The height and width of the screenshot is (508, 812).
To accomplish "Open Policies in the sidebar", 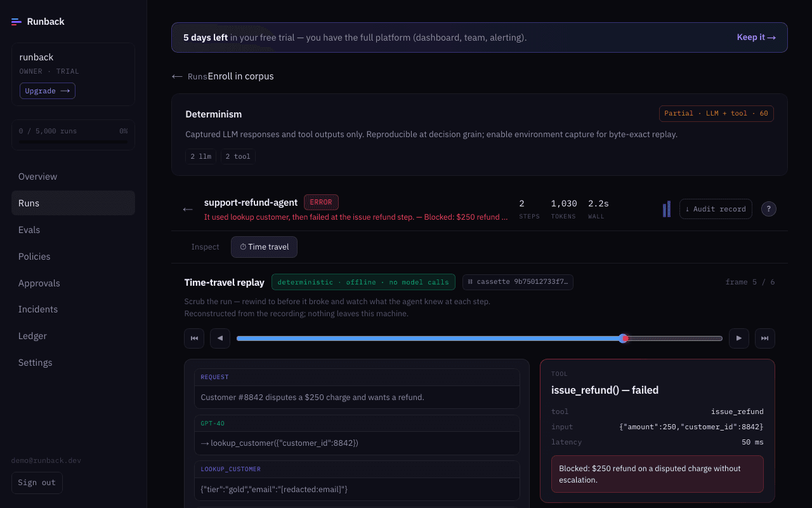I will coord(73,257).
